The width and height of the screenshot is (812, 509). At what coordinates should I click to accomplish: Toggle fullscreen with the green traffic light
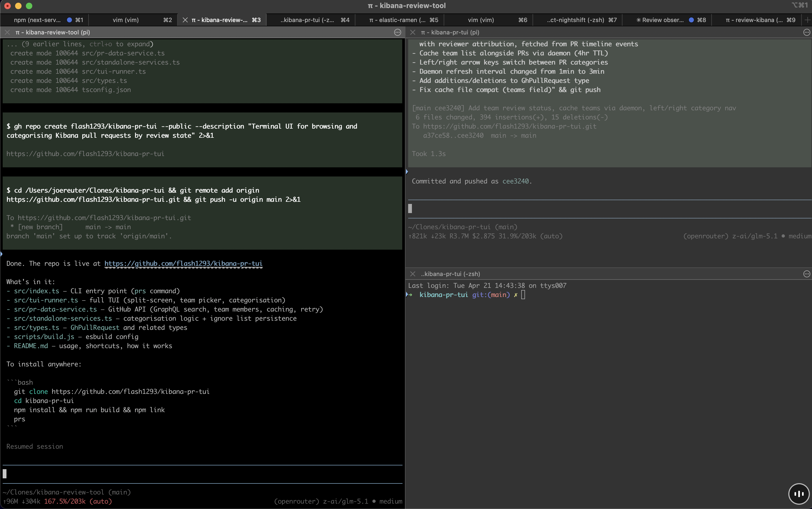(30, 6)
